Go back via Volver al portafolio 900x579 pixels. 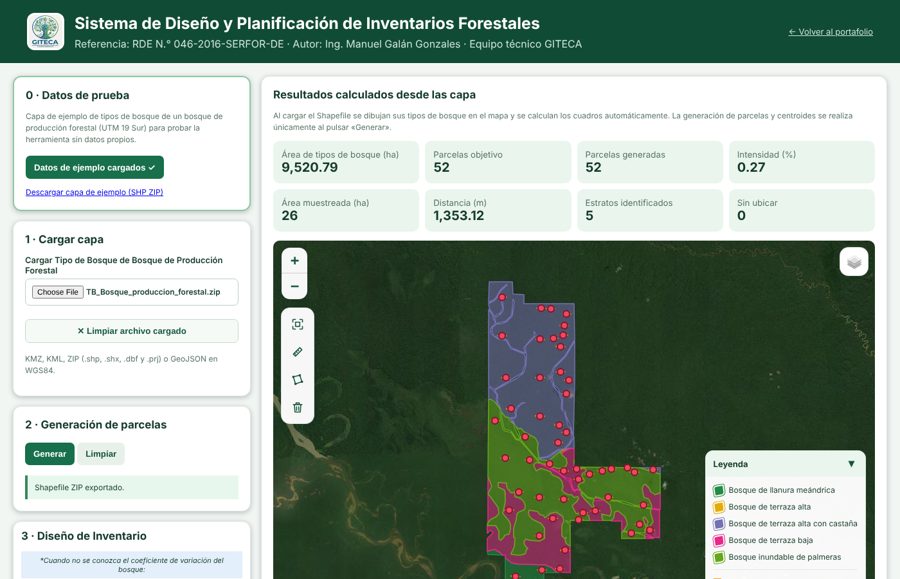click(x=831, y=32)
